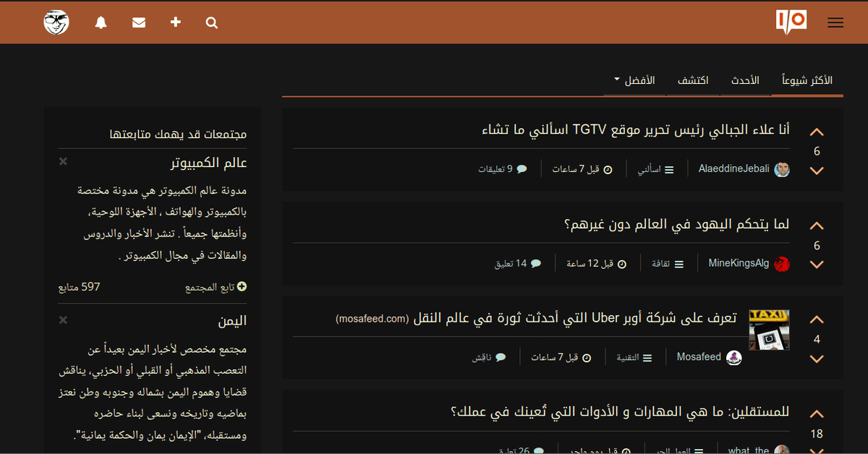Click AlaeddineJebali avatar image
The width and height of the screenshot is (868, 454).
tap(782, 170)
